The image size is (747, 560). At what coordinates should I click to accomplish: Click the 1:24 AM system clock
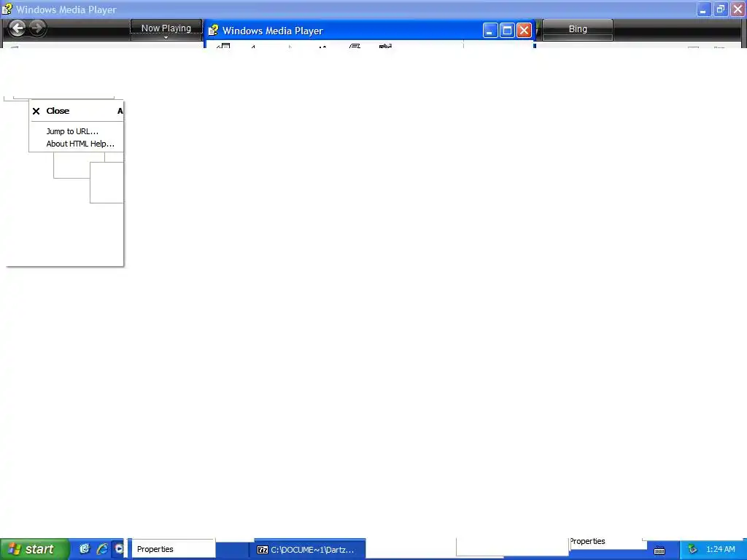tap(720, 550)
